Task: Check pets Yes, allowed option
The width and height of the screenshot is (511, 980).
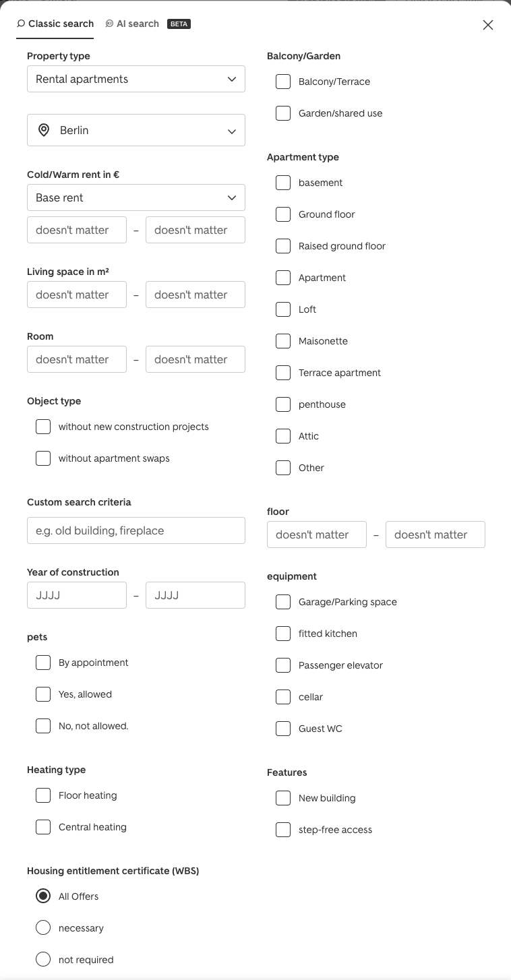Action: tap(43, 694)
